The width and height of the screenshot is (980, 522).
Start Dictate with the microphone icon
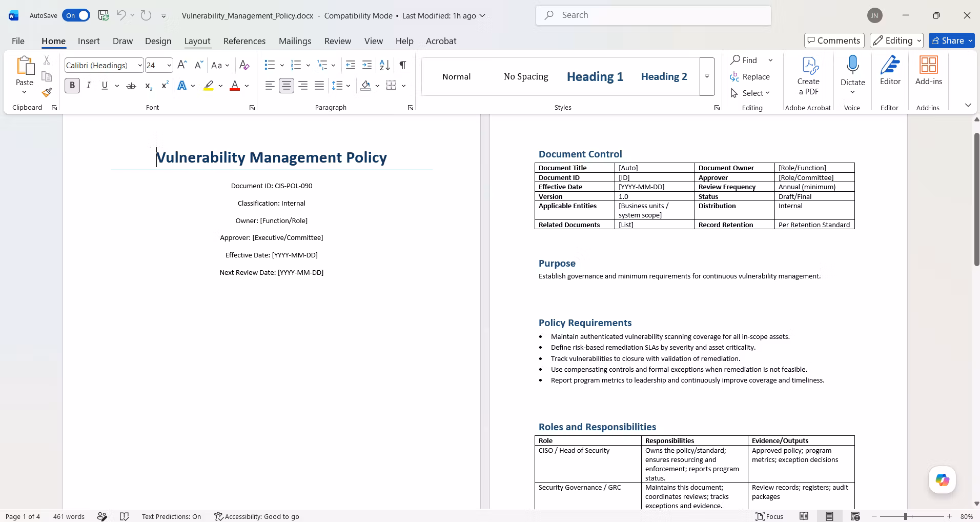coord(853,66)
